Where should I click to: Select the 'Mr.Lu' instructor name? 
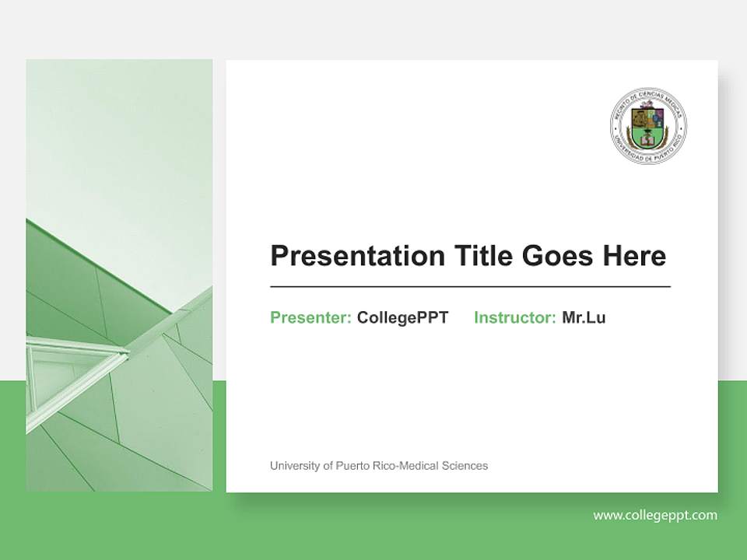click(584, 317)
